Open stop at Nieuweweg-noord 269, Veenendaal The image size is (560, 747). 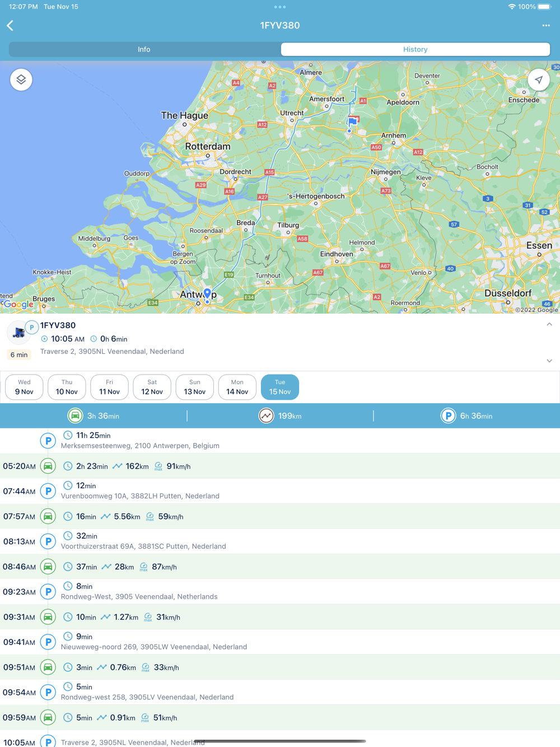coord(280,642)
